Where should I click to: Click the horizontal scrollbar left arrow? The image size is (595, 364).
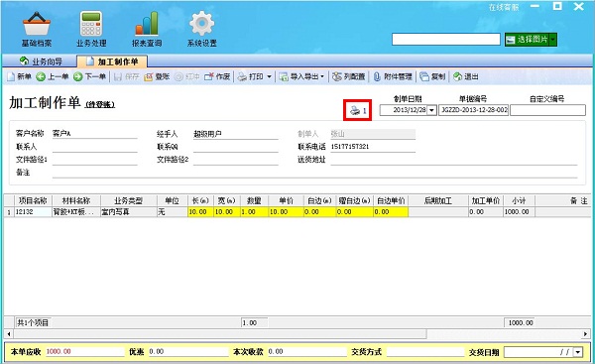click(x=8, y=334)
